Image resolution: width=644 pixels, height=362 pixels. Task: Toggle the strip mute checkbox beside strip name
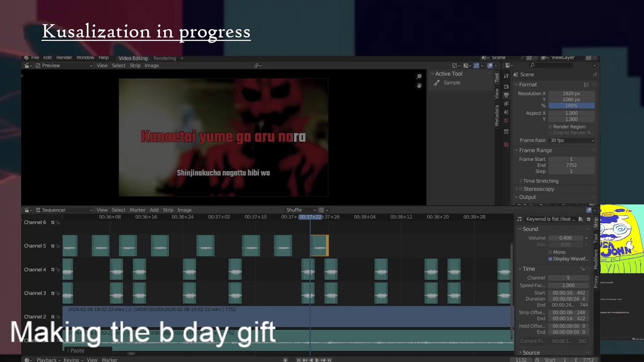tap(589, 219)
